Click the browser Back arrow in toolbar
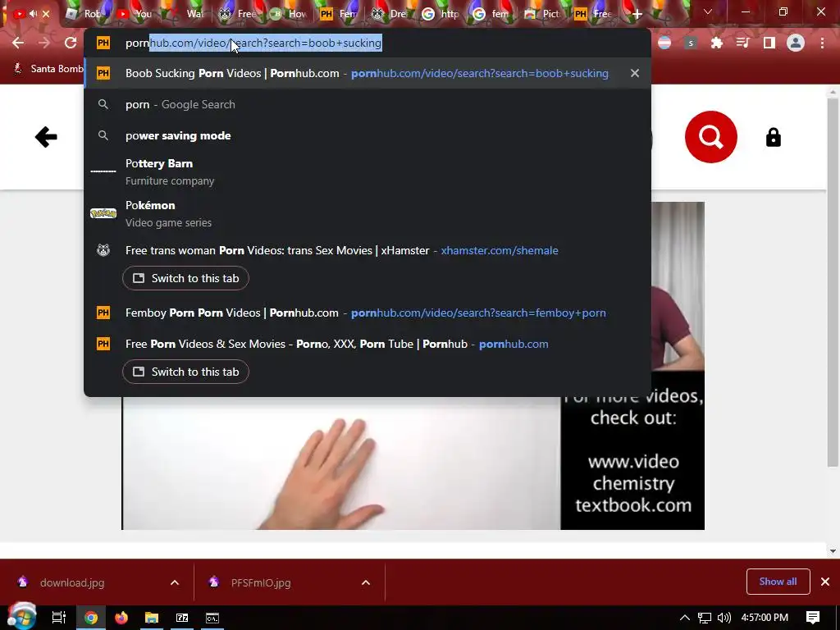840x630 pixels. click(x=18, y=43)
